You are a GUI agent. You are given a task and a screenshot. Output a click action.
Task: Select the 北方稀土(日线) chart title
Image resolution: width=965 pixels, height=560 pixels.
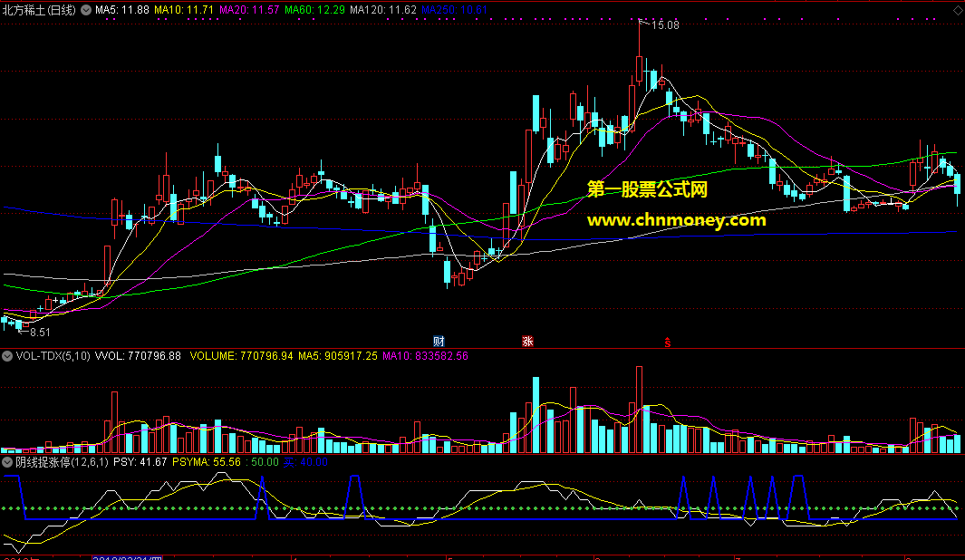39,10
